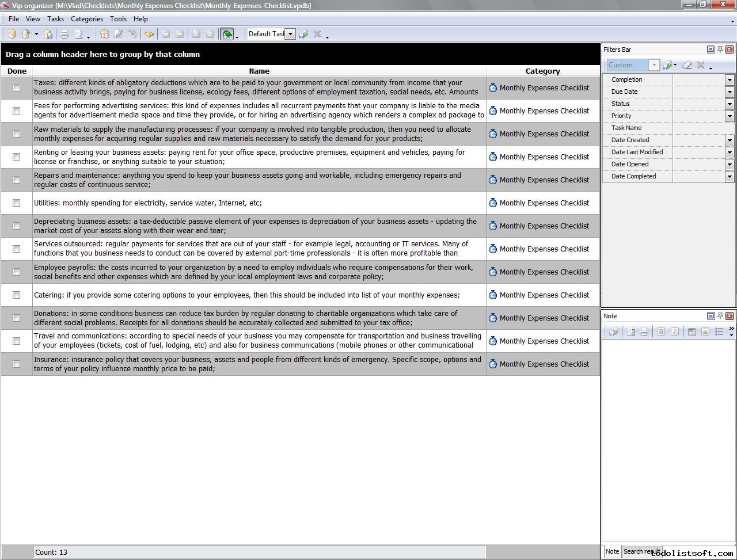737x560 pixels.
Task: Check the Insurance task's Done box
Action: click(x=16, y=364)
